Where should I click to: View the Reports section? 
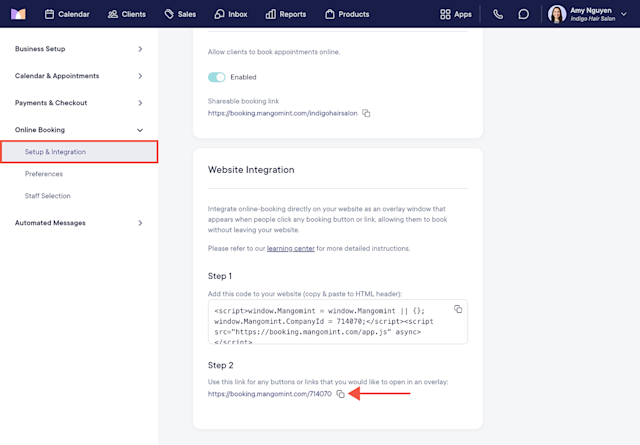(286, 14)
